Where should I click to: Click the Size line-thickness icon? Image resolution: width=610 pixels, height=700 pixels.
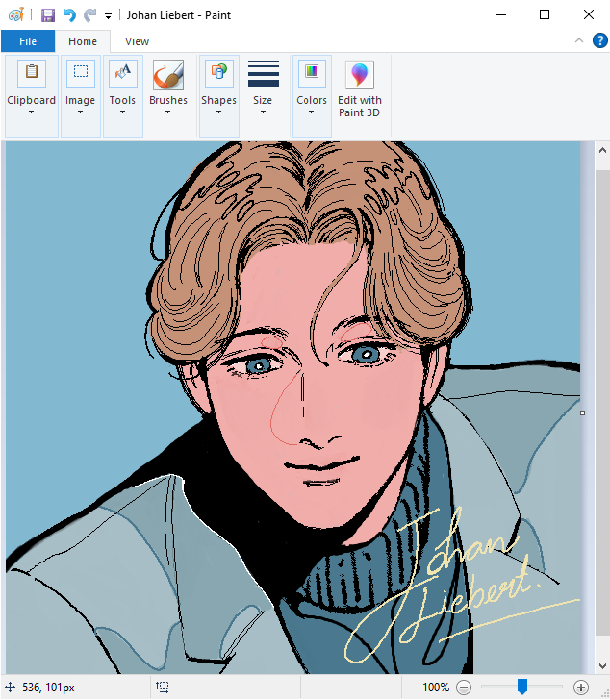coord(264,73)
